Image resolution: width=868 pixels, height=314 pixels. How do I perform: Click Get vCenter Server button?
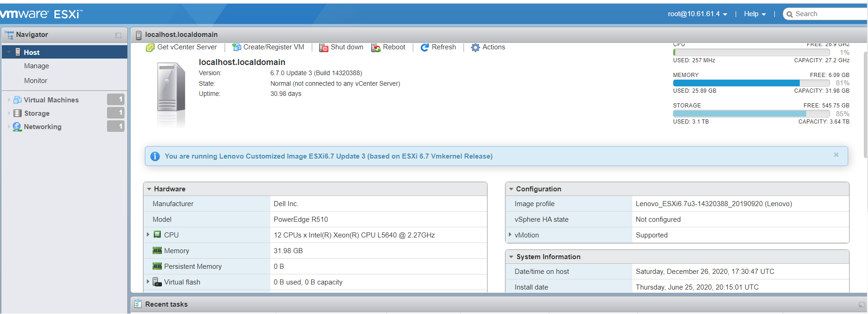coord(181,47)
